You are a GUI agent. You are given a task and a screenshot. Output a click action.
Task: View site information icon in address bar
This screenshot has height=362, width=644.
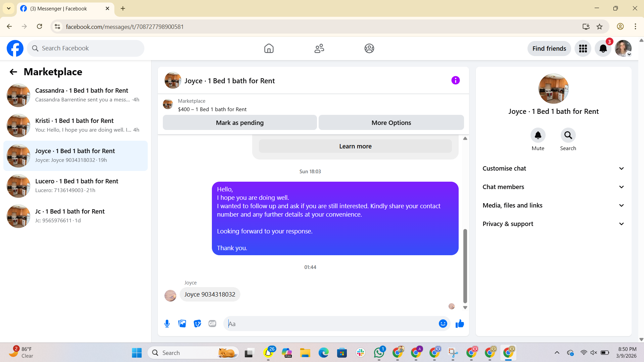[x=57, y=27]
